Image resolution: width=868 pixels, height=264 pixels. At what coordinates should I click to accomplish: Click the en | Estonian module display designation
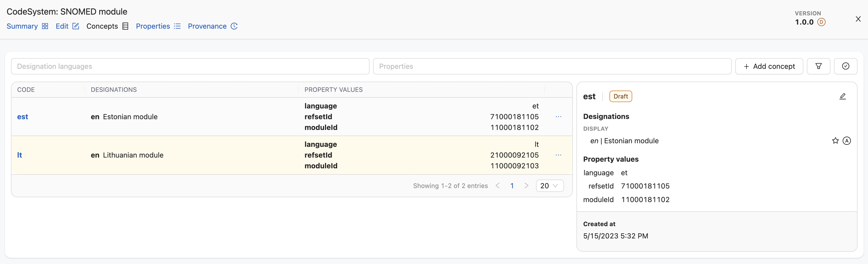(624, 141)
